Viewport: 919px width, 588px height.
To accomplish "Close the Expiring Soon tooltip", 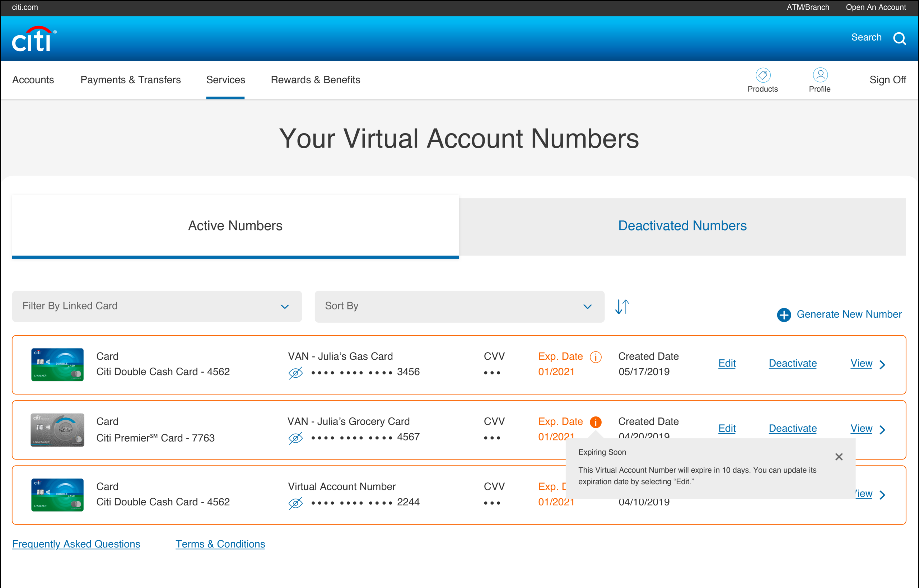I will point(839,457).
